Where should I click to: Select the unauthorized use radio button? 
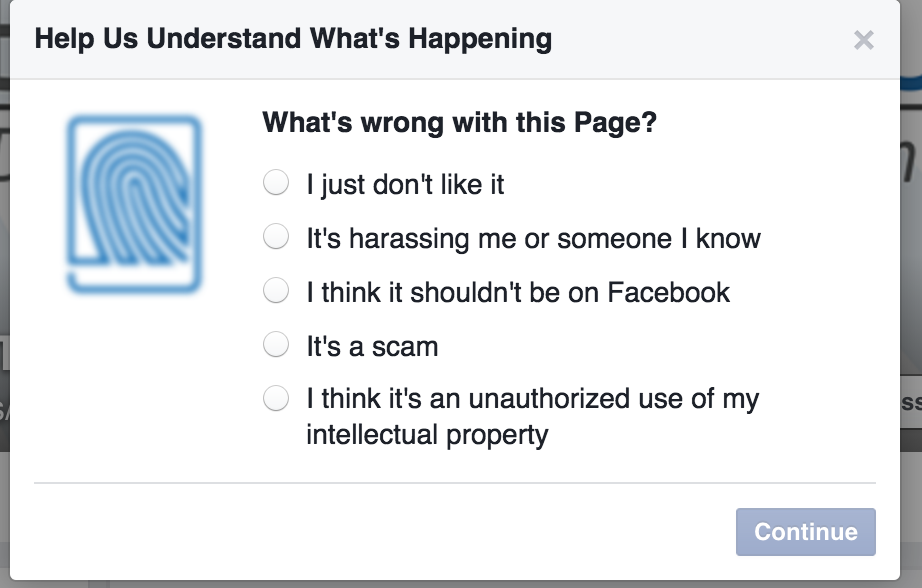[x=276, y=399]
